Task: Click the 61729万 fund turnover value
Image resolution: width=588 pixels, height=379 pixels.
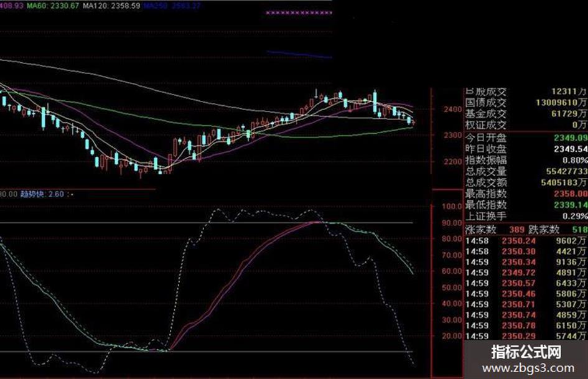Action: pyautogui.click(x=569, y=113)
